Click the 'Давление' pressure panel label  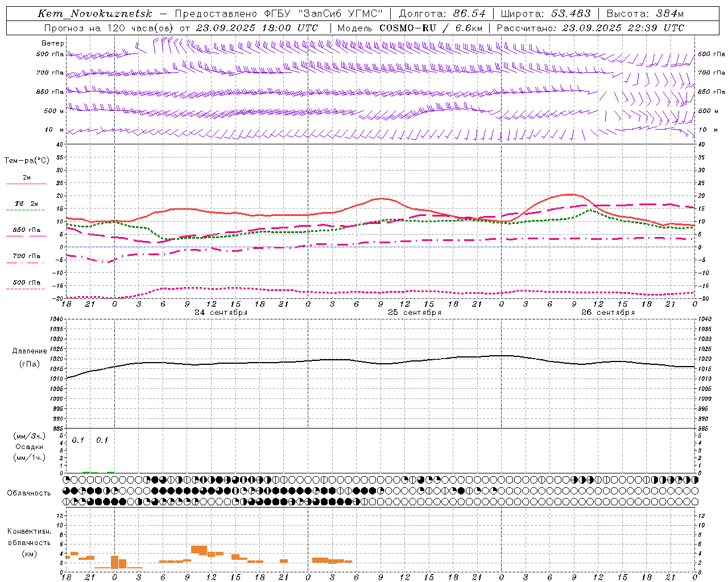tap(30, 351)
